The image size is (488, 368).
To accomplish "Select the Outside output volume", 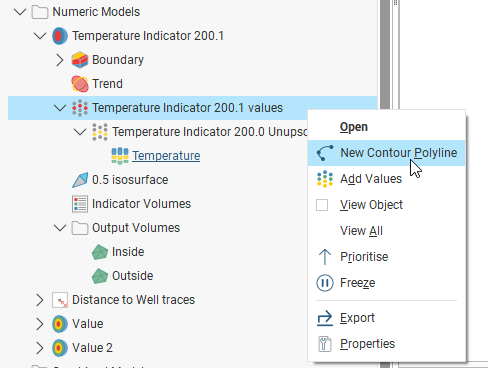I will [x=132, y=276].
